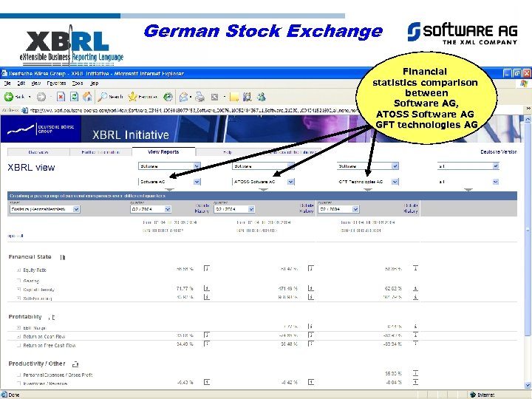Toggle the box beside Return on Free Cash Flow
The width and height of the screenshot is (532, 399).
(19, 345)
